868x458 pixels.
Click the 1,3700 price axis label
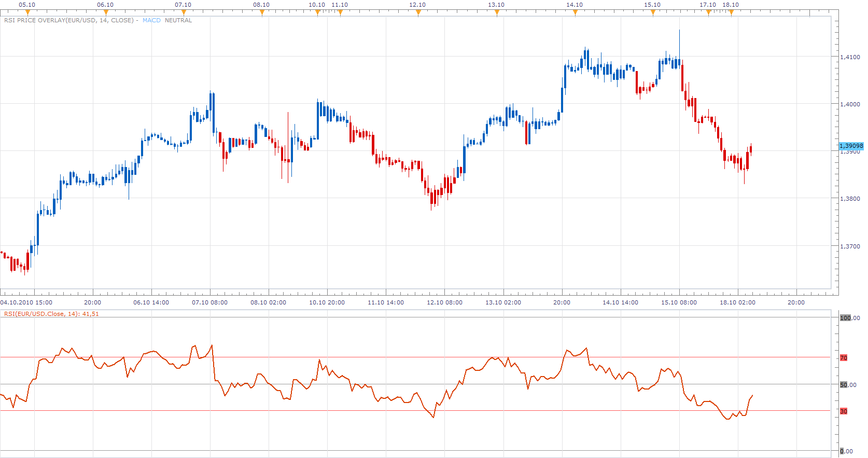pyautogui.click(x=850, y=246)
